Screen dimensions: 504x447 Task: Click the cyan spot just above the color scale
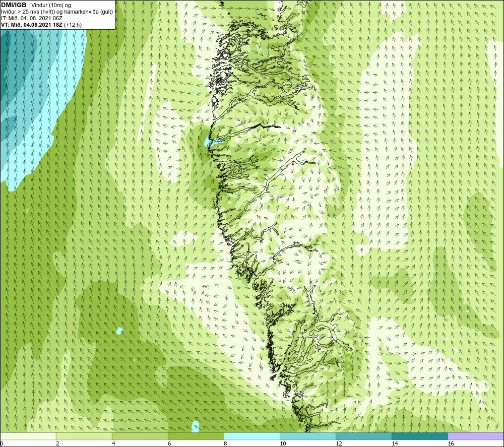click(195, 426)
